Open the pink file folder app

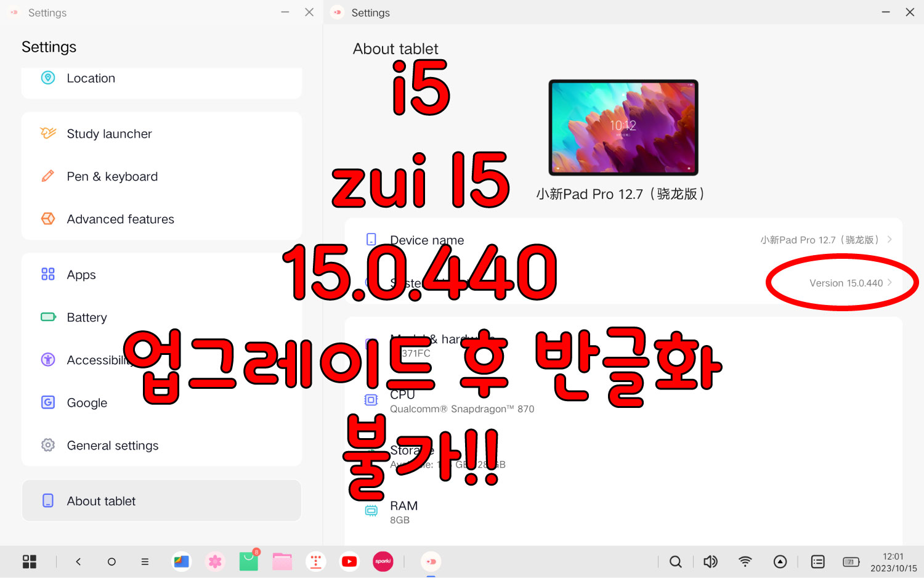click(282, 561)
